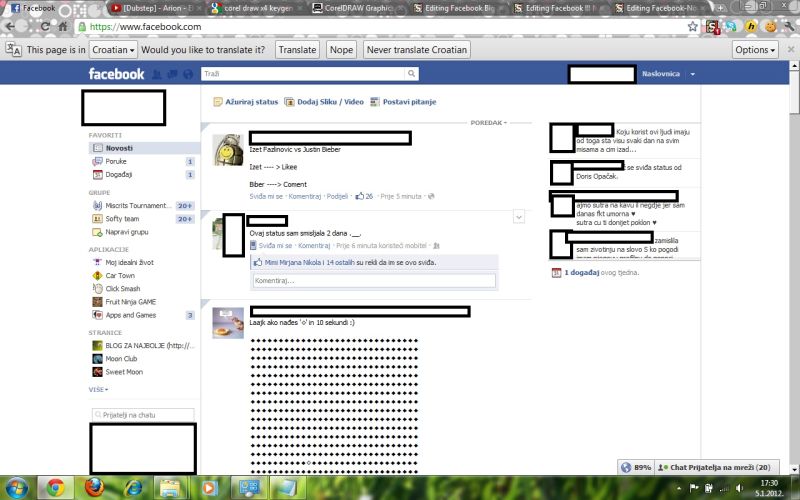Close the translate bar
This screenshot has width=800, height=500.
tap(791, 49)
